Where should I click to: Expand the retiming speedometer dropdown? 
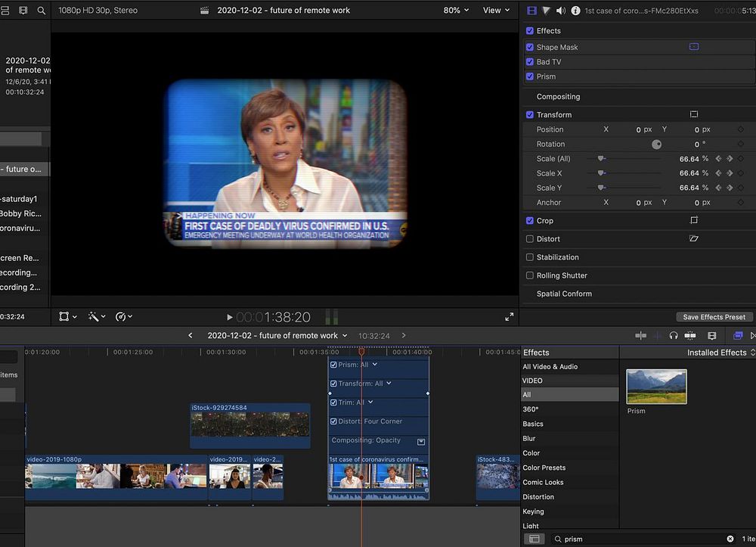click(124, 317)
